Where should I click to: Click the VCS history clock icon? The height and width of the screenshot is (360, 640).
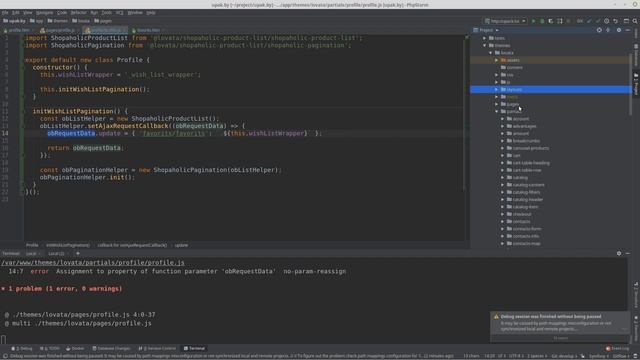607,21
